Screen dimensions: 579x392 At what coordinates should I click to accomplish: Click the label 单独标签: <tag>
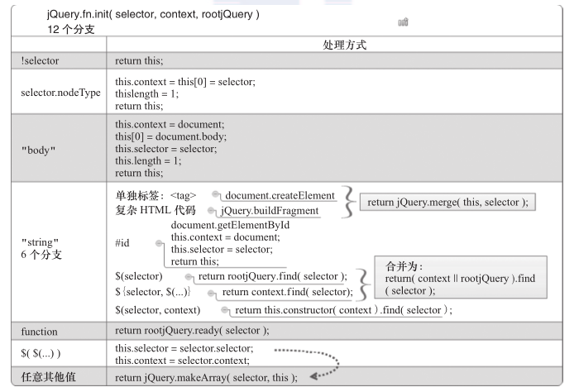click(x=156, y=195)
